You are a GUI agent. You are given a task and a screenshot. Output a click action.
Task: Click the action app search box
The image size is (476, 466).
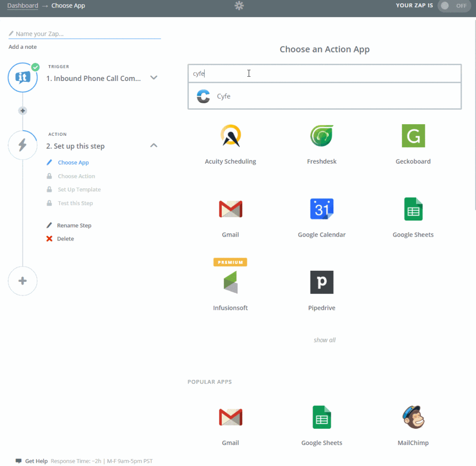(324, 73)
